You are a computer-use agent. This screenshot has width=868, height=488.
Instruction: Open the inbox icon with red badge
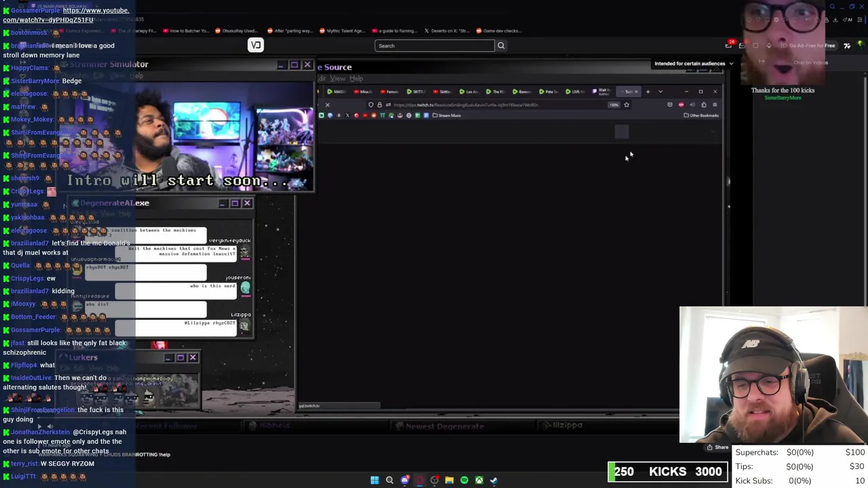[729, 45]
